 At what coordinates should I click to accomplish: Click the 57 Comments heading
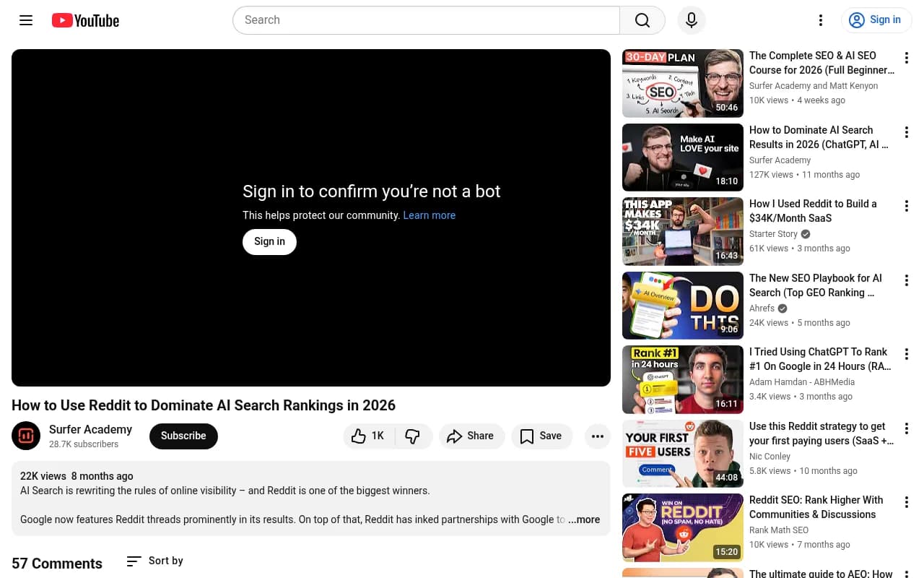point(57,564)
